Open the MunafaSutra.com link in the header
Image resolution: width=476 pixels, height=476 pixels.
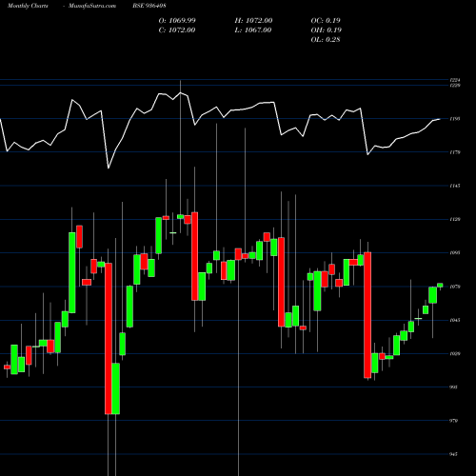(x=92, y=6)
